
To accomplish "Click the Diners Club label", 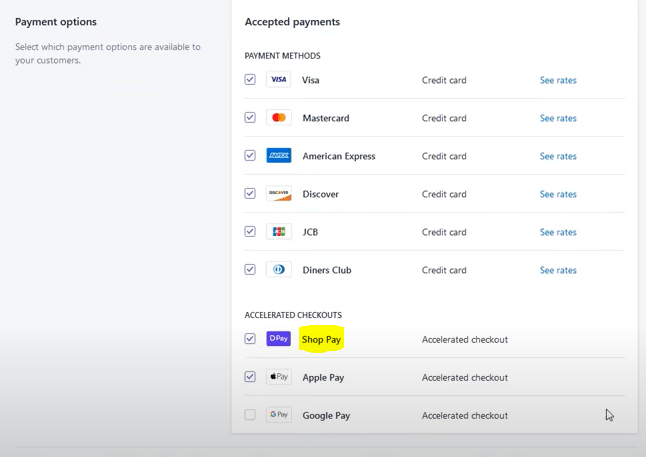I will 327,270.
